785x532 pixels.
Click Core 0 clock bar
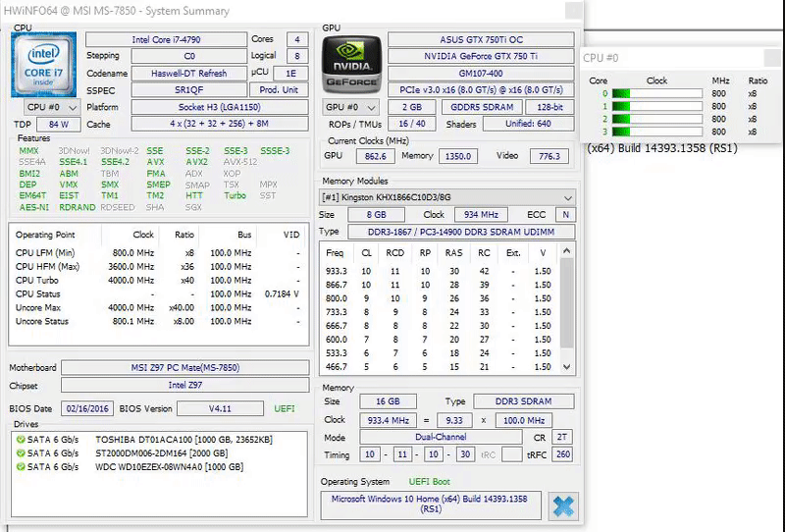[656, 93]
